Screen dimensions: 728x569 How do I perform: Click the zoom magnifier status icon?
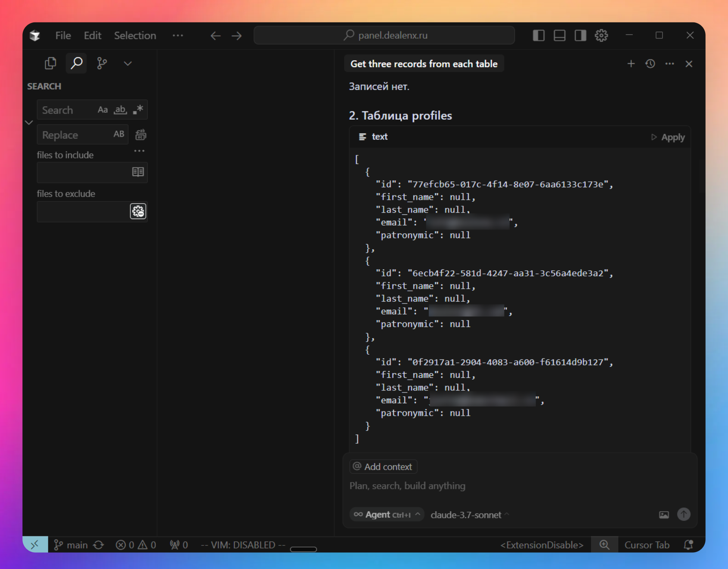pos(604,545)
